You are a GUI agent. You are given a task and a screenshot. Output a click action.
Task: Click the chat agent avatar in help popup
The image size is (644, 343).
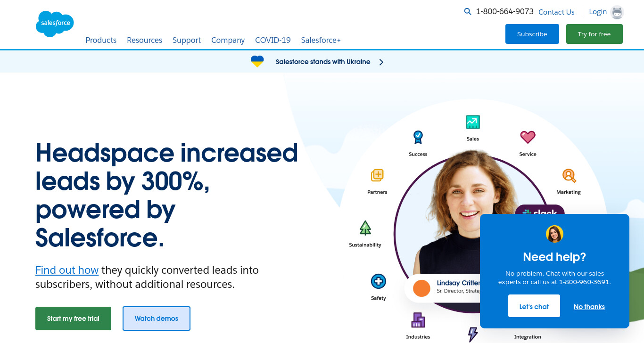coord(555,234)
